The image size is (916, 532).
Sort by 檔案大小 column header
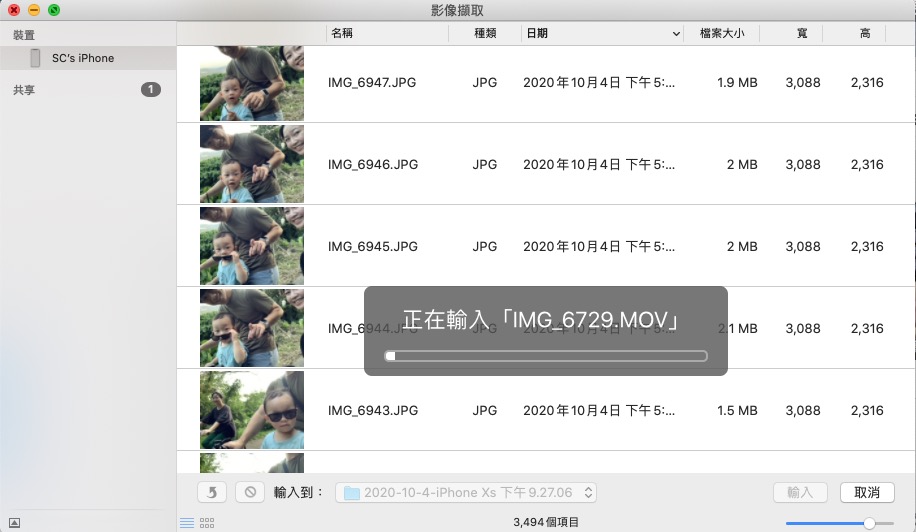[722, 33]
